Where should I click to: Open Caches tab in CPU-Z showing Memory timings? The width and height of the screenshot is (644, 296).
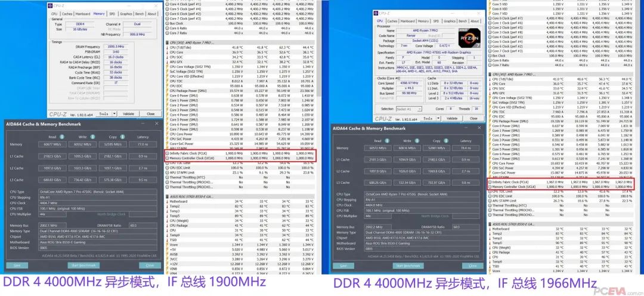(67, 14)
